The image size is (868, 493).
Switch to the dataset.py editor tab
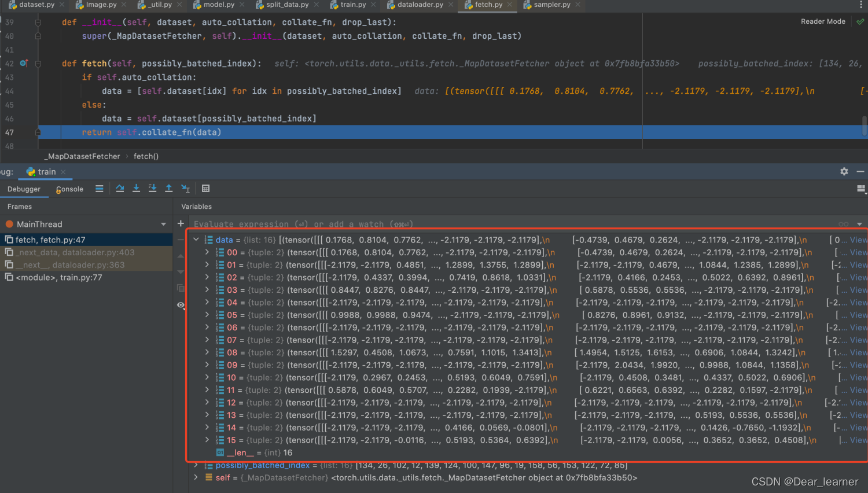(x=36, y=5)
